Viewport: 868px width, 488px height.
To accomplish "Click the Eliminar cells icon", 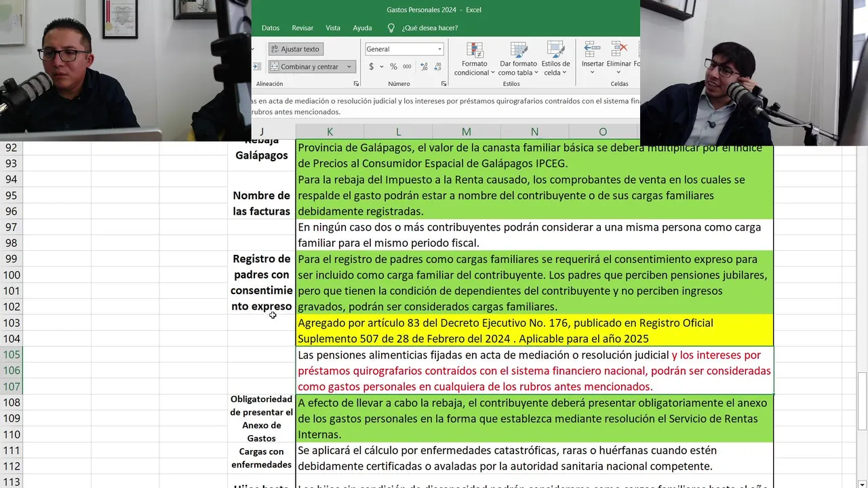I will click(618, 49).
